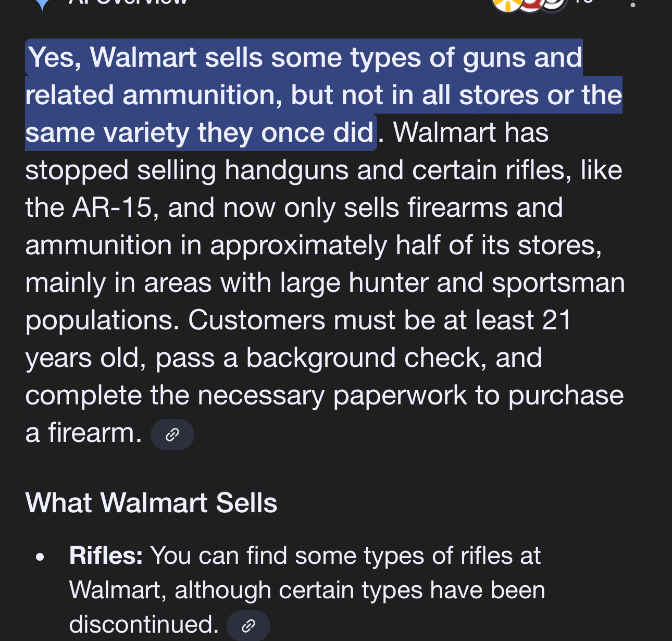Tap the AI Overview title label
672x641 pixels.
(x=128, y=2)
